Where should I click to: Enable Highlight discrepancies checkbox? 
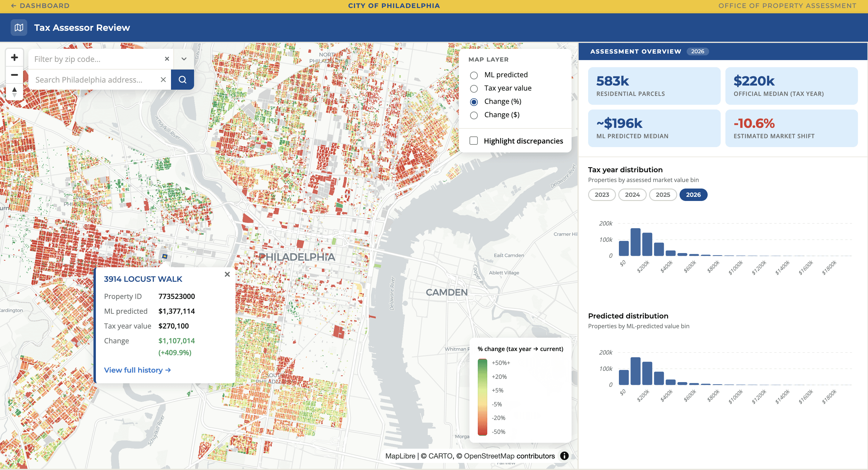point(473,141)
